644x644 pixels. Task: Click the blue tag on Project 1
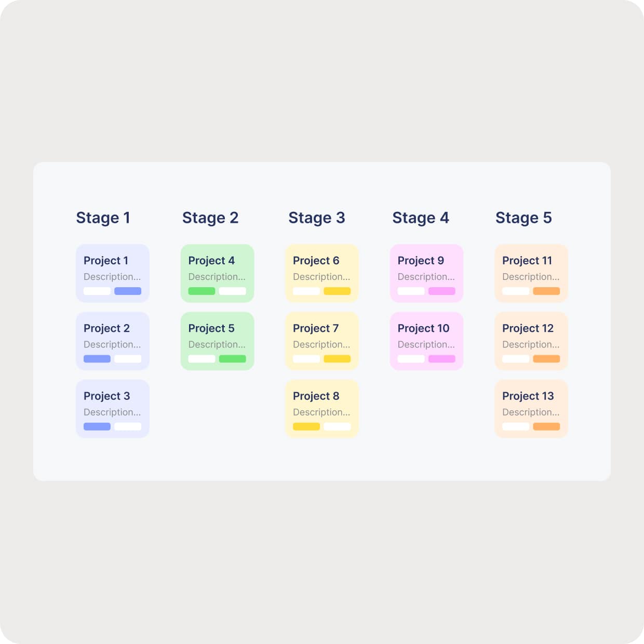click(x=128, y=291)
